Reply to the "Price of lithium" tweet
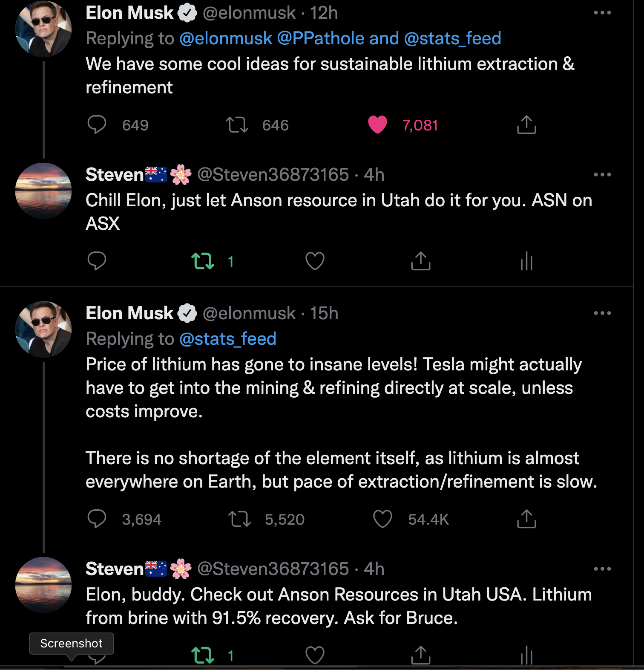This screenshot has height=670, width=644. pos(97,519)
